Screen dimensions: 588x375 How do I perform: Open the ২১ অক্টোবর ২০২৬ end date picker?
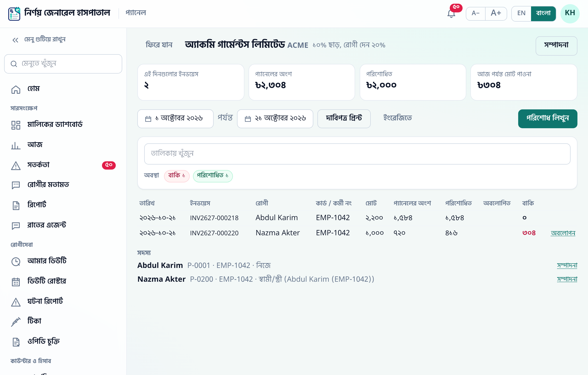pyautogui.click(x=275, y=119)
